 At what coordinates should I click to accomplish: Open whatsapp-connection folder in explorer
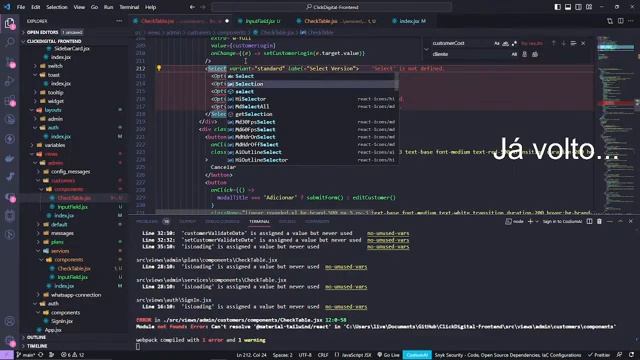tap(76, 295)
